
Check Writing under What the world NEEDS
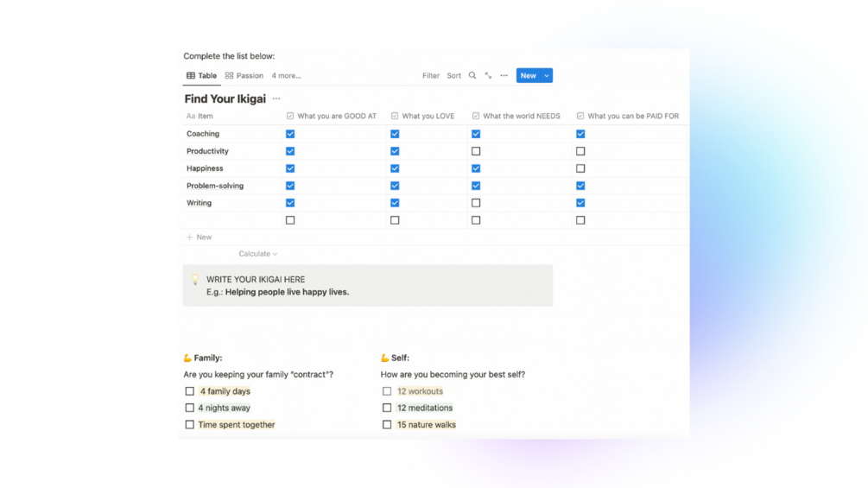coord(476,203)
